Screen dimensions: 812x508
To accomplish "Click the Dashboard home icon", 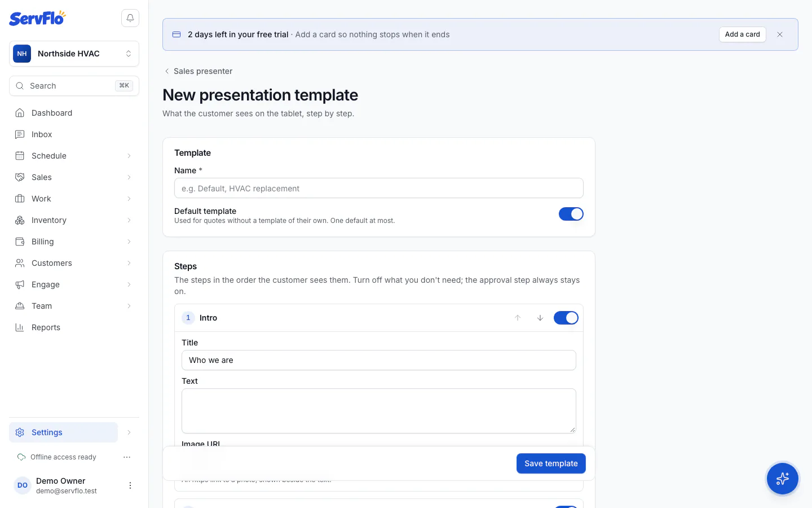I will point(20,113).
